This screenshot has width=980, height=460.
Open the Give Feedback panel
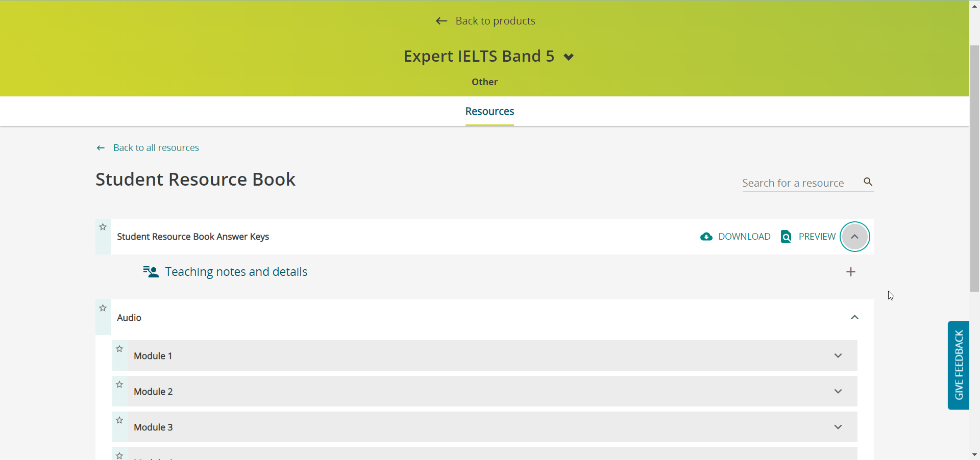[959, 365]
